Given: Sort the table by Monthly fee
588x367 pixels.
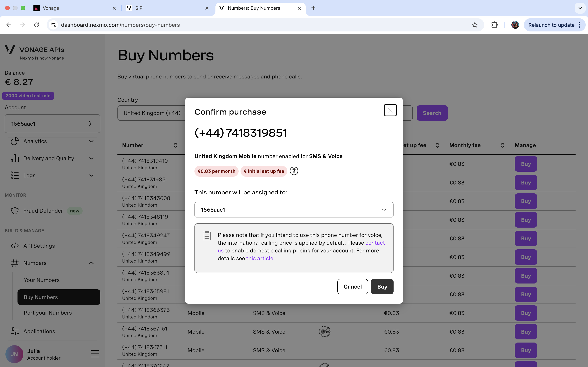Looking at the screenshot, I should [502, 145].
